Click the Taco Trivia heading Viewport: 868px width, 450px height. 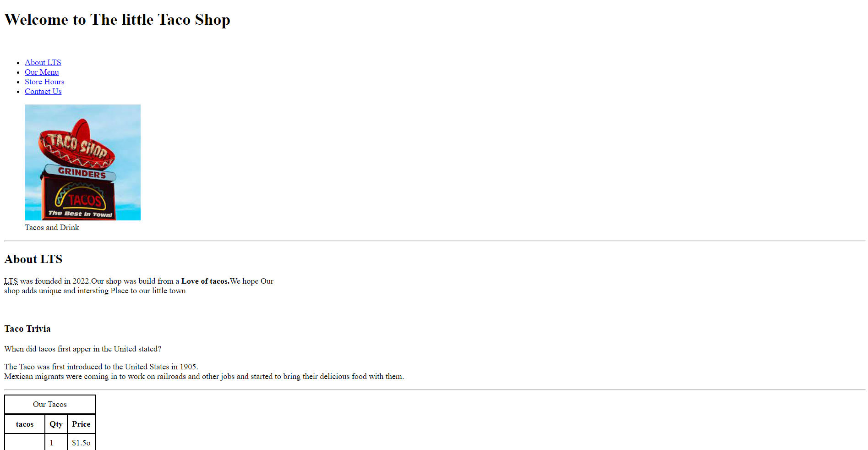27,329
